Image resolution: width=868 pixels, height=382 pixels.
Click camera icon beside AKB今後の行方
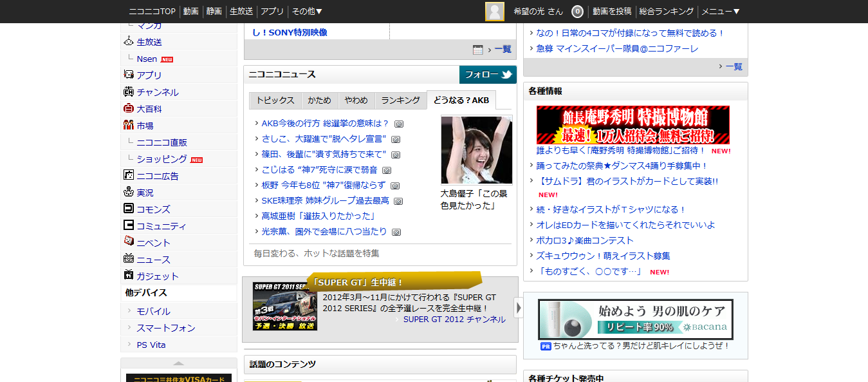(399, 124)
